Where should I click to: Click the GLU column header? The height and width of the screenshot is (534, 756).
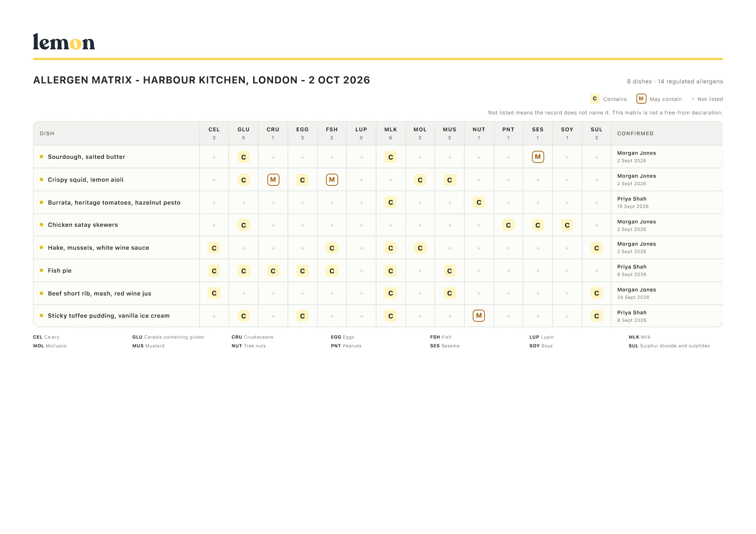click(244, 133)
